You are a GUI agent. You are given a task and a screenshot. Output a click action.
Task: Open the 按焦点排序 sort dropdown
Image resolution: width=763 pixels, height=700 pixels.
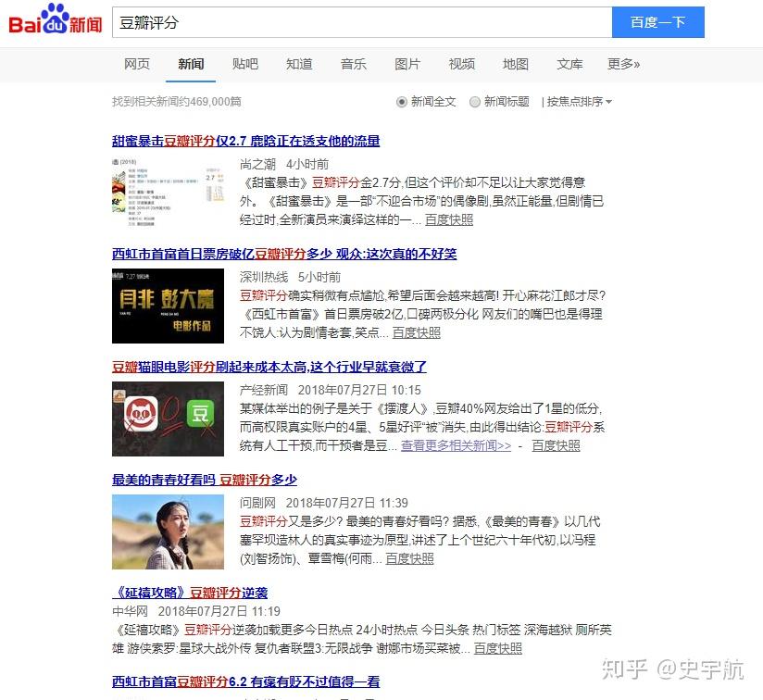tap(579, 102)
